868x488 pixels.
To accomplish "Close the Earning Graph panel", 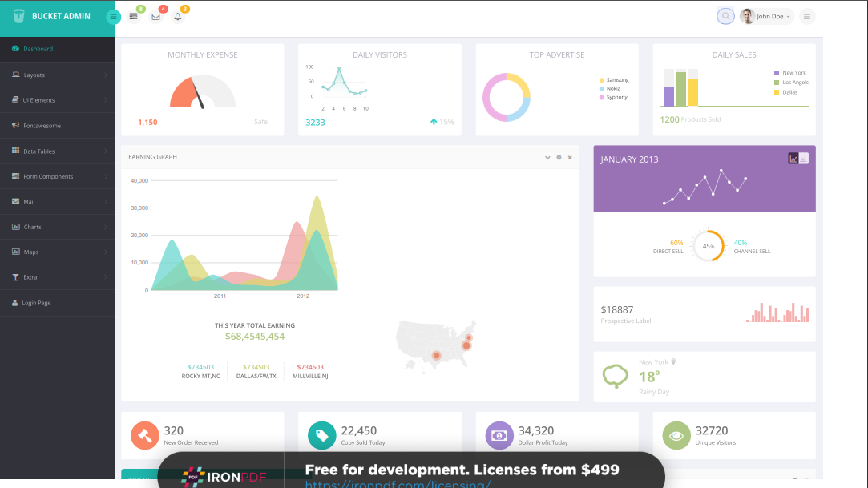I will (x=570, y=158).
